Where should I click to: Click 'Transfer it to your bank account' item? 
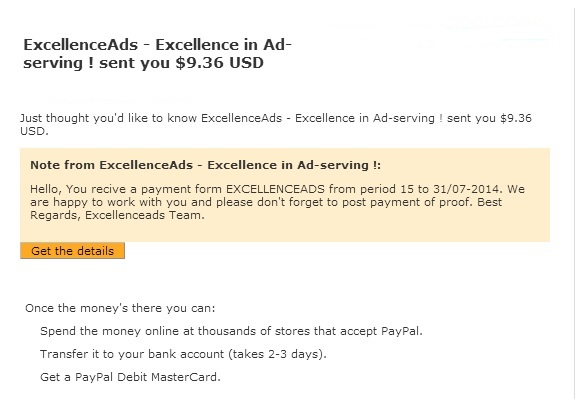[x=183, y=354]
